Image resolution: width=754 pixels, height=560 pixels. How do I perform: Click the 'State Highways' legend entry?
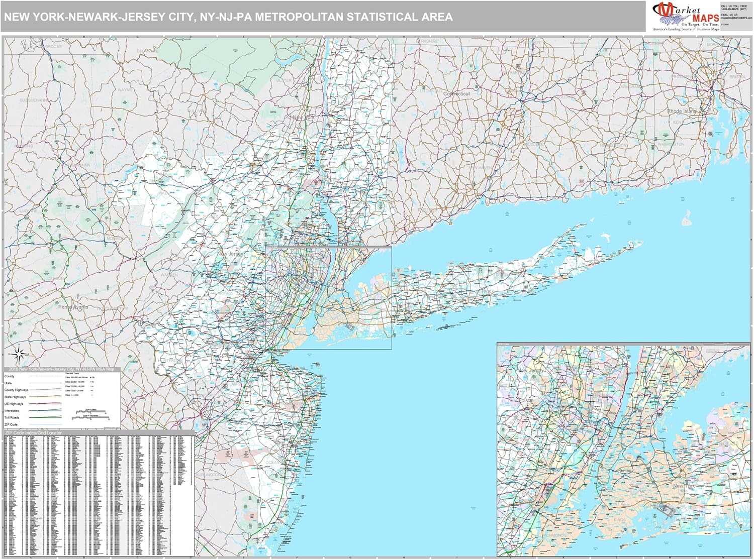click(x=15, y=397)
